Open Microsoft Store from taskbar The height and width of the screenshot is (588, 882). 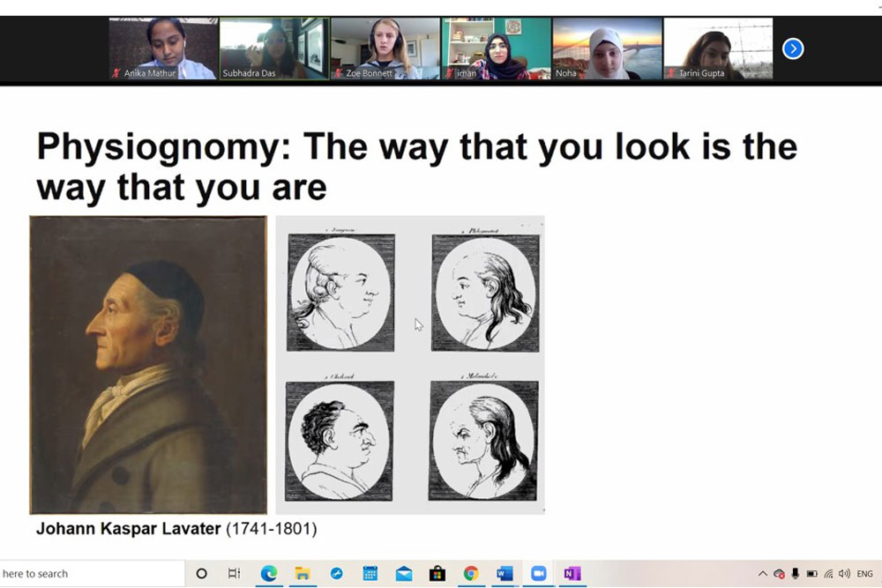(437, 573)
